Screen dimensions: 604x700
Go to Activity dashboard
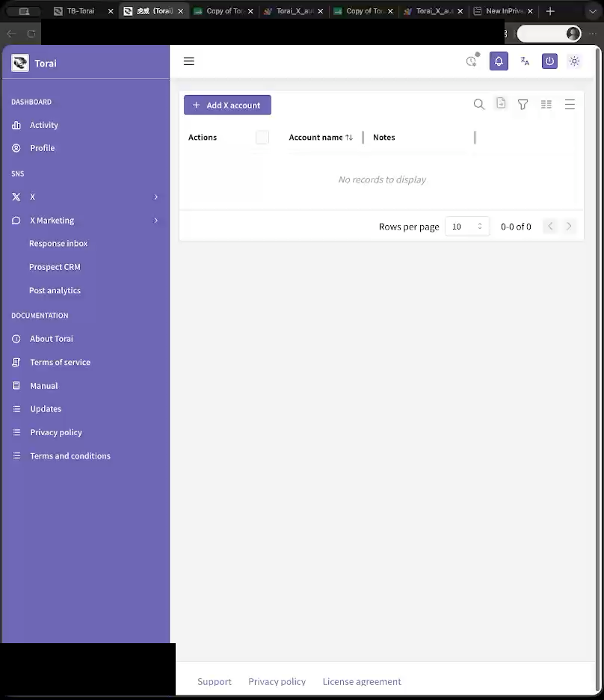point(43,125)
